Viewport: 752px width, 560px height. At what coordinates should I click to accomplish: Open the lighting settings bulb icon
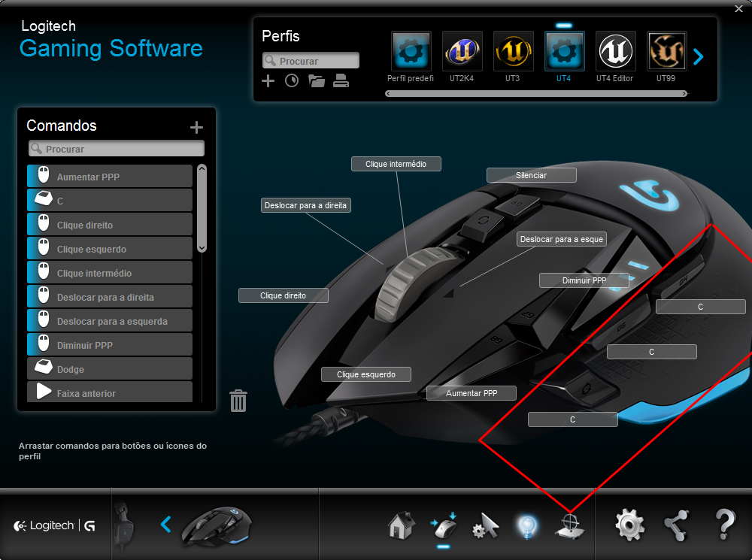pyautogui.click(x=528, y=527)
